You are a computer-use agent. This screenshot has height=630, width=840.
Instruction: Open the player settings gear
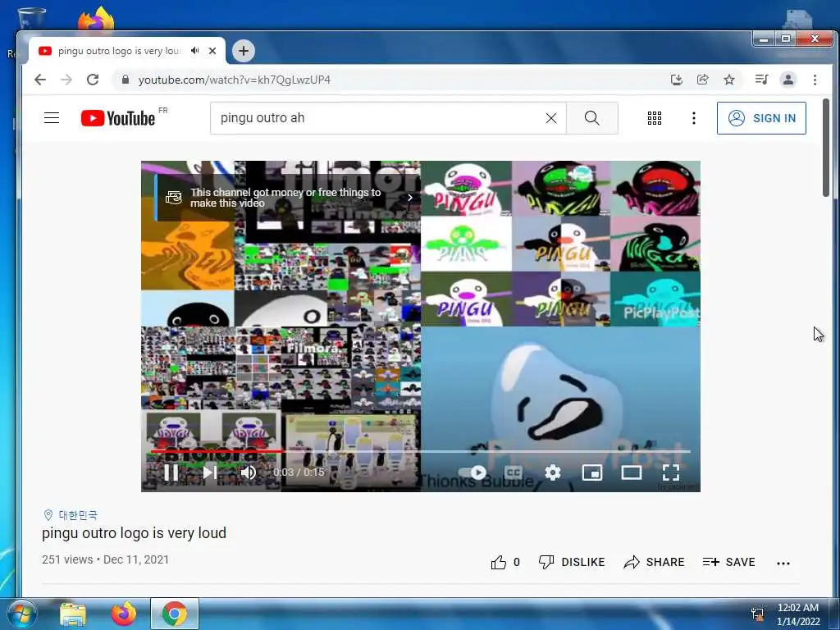(x=553, y=472)
